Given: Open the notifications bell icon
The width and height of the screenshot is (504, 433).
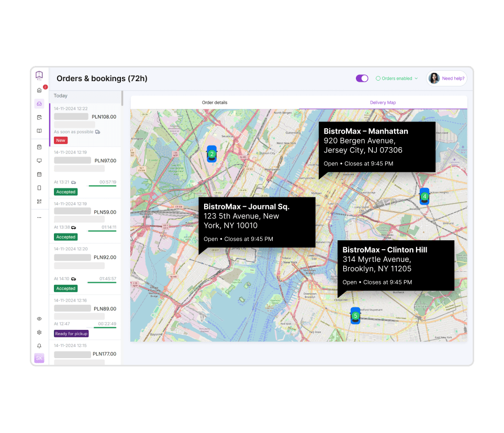Looking at the screenshot, I should 39,346.
